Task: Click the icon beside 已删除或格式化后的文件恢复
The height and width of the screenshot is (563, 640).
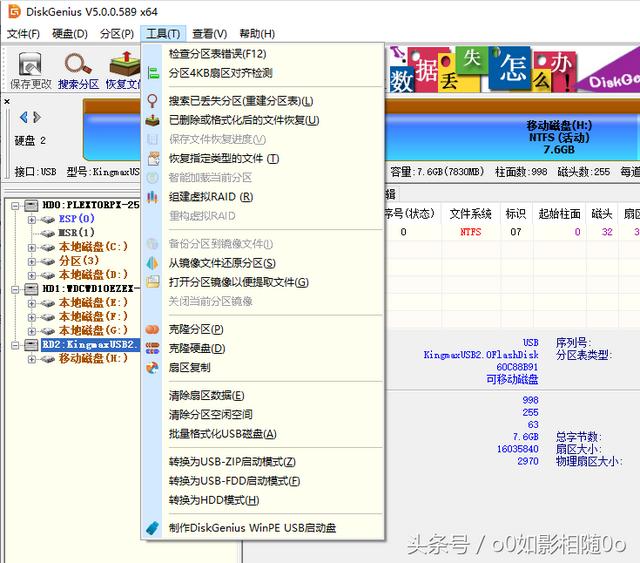Action: coord(152,120)
